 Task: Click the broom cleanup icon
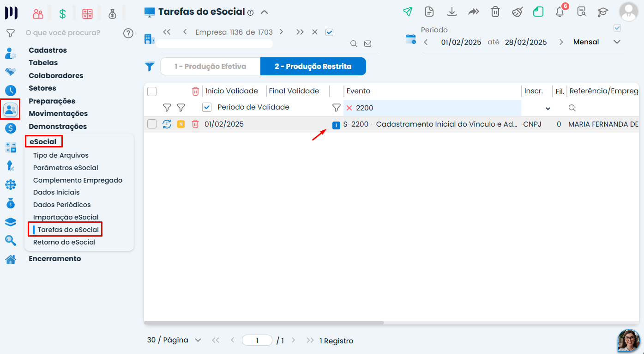click(517, 12)
